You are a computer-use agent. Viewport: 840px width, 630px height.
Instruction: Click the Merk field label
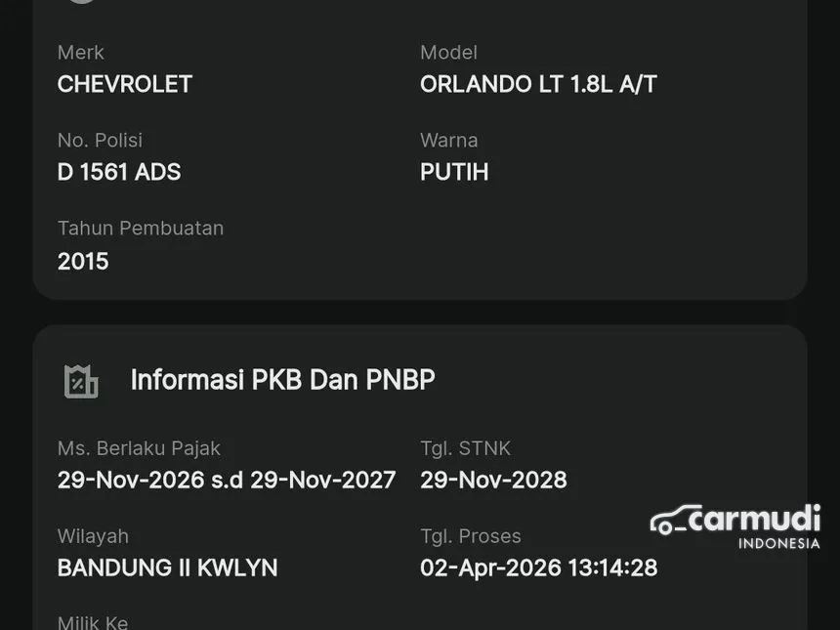80,53
